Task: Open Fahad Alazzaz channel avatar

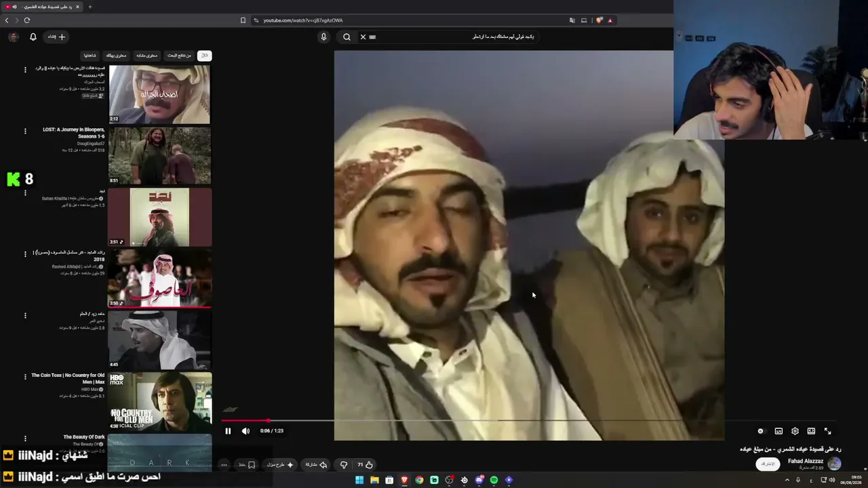Action: pos(834,464)
